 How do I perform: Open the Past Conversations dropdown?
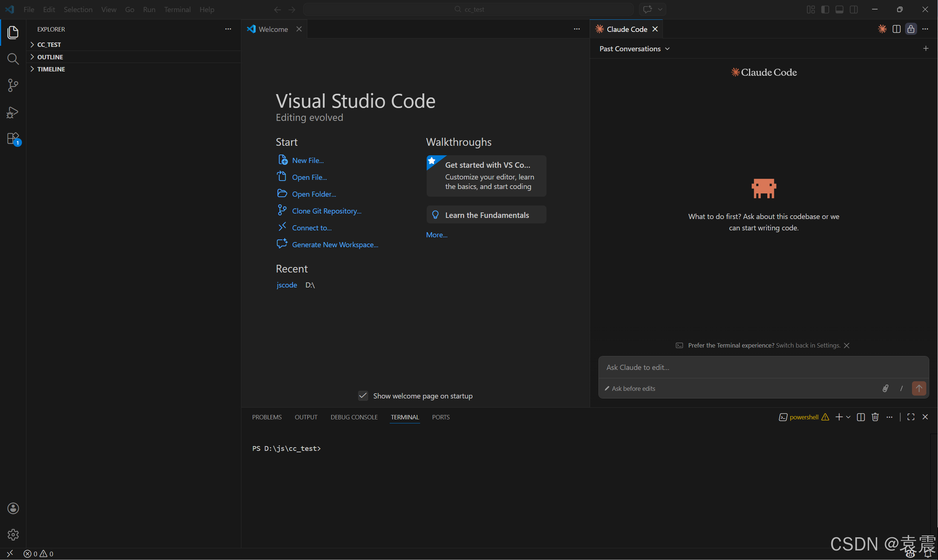(634, 49)
